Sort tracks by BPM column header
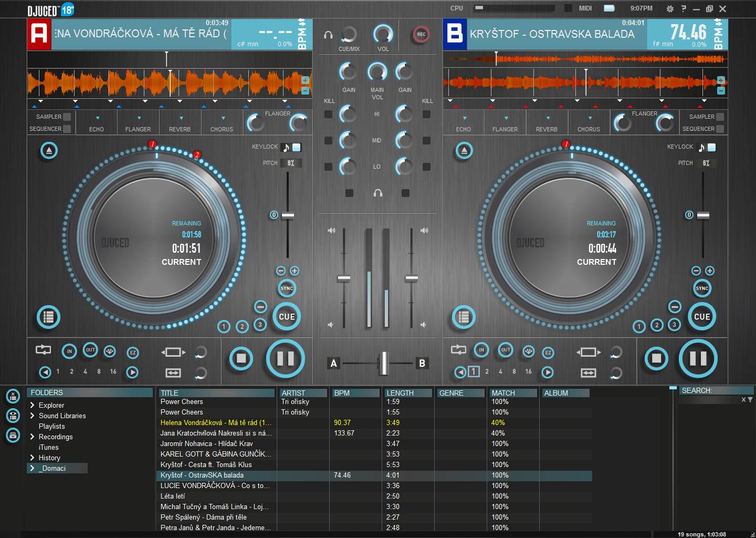756x538 pixels. [355, 393]
